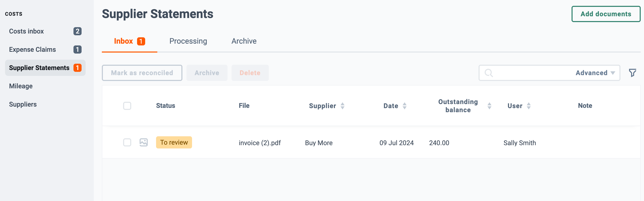Tick the select-all checkbox in table header

pos(127,106)
